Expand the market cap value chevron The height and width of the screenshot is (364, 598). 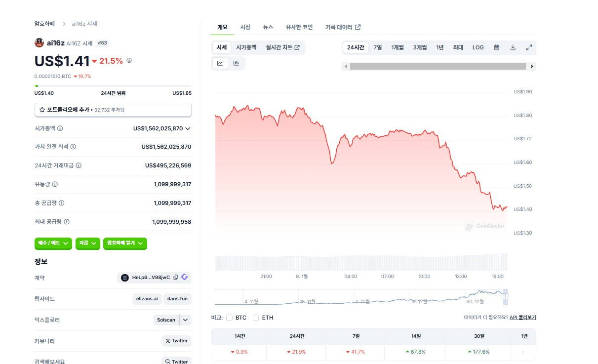188,128
